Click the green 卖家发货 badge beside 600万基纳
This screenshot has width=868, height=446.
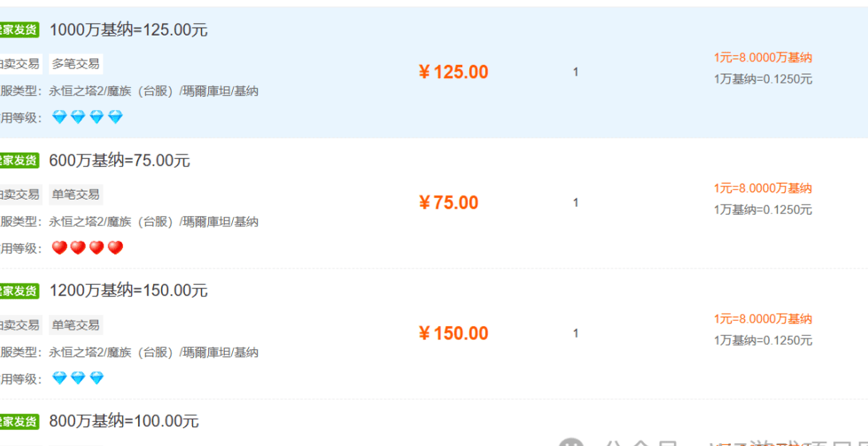(19, 160)
